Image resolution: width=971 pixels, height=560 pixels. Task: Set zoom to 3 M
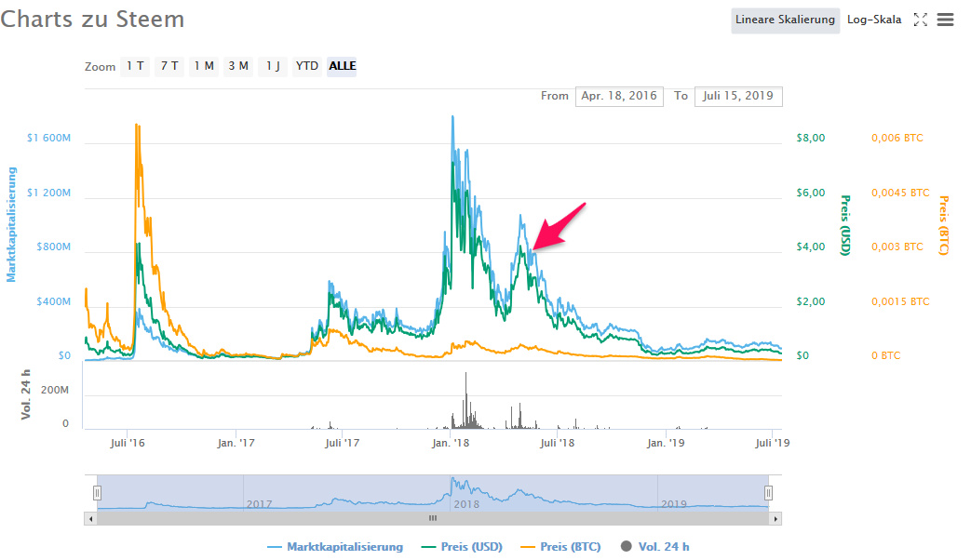click(238, 66)
